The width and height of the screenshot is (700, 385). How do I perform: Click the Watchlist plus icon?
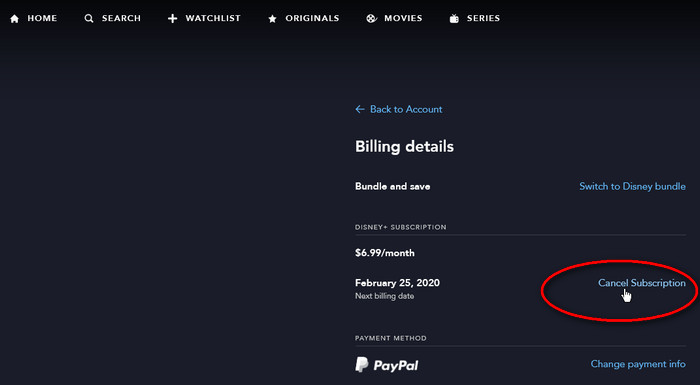[x=172, y=18]
